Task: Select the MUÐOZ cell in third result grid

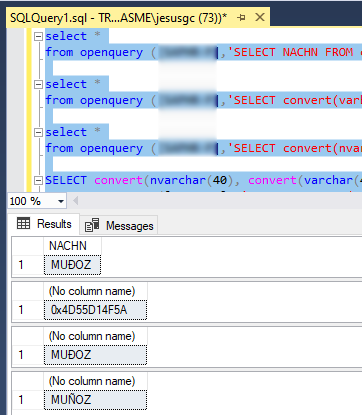Action: (x=95, y=355)
